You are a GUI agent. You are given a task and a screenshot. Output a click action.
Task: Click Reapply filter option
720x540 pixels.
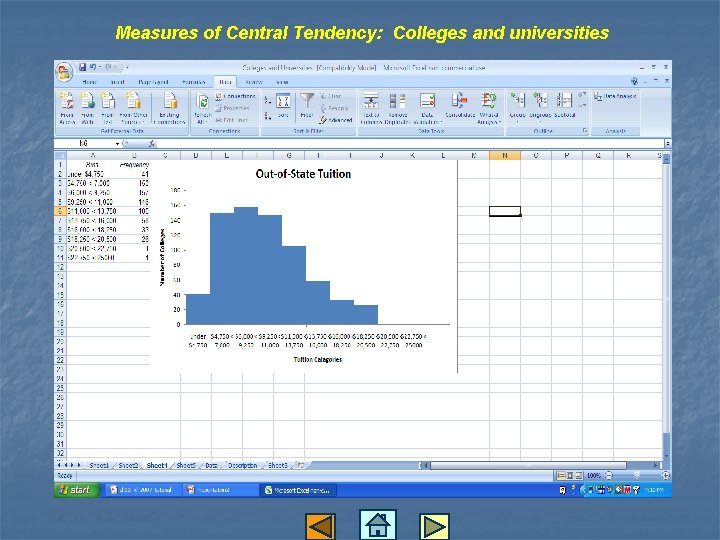pyautogui.click(x=335, y=108)
